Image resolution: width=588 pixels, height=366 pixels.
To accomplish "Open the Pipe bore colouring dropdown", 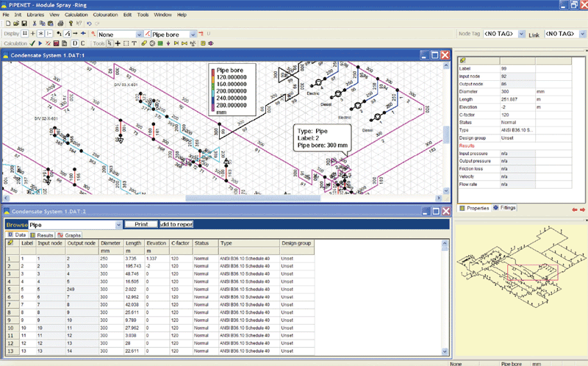I will point(193,35).
